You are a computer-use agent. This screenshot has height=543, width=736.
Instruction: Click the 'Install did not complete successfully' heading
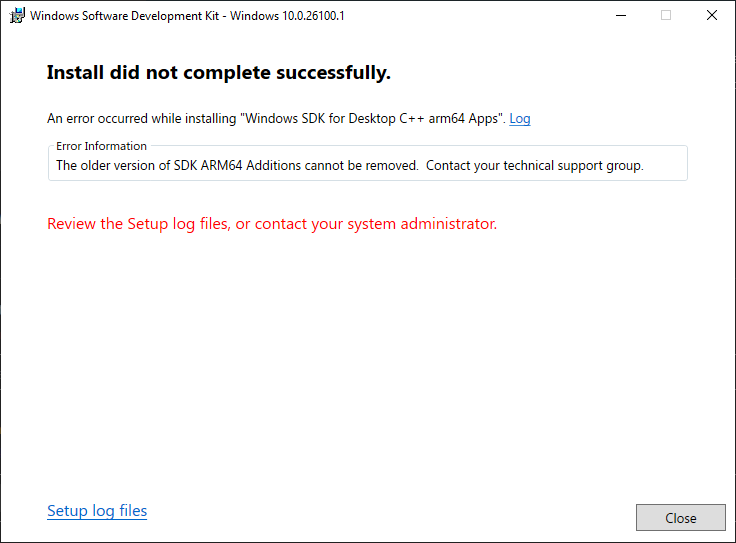point(219,73)
